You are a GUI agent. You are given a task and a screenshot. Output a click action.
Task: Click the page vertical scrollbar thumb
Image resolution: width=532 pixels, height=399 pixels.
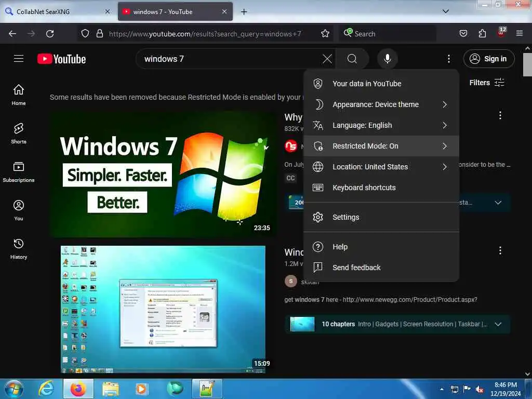pyautogui.click(x=527, y=64)
